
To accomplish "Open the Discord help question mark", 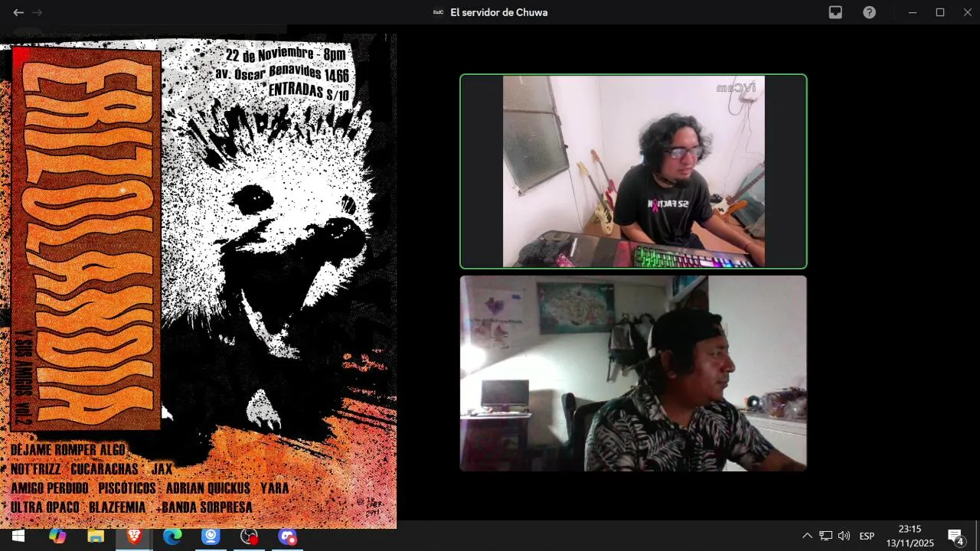I will click(x=869, y=12).
